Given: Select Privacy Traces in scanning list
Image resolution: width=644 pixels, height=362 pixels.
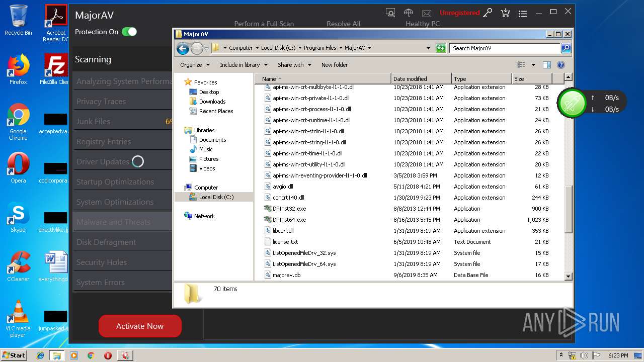Looking at the screenshot, I should point(123,102).
